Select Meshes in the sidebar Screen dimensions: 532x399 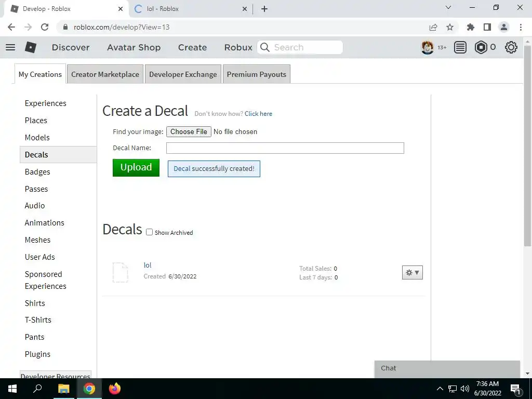click(37, 240)
